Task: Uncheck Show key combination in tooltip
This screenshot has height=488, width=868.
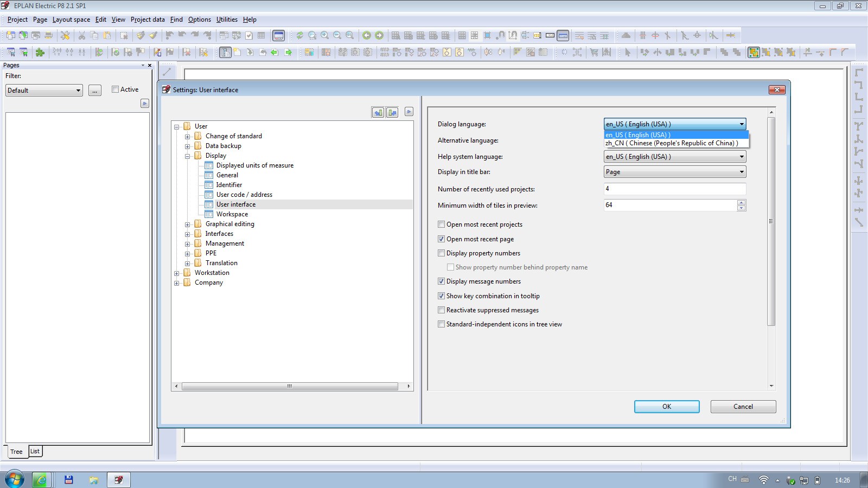Action: tap(441, 296)
